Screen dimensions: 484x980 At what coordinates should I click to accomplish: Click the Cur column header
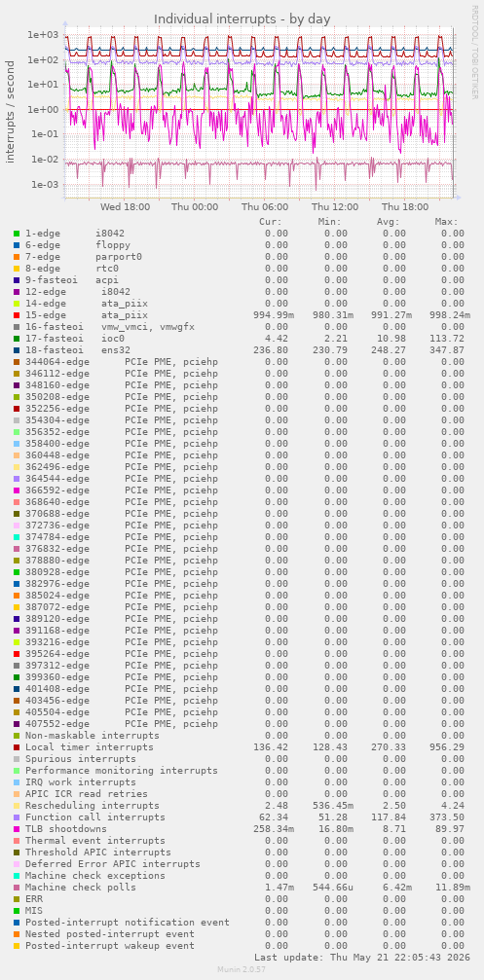click(x=271, y=222)
